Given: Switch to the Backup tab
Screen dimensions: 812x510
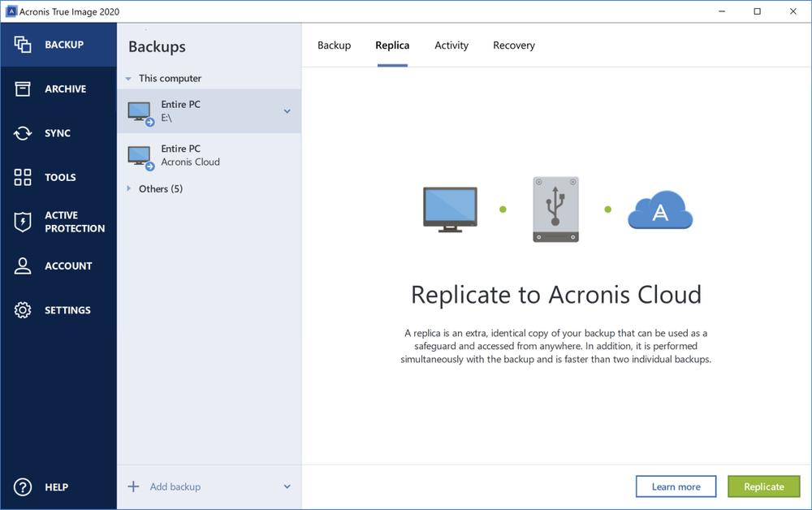Looking at the screenshot, I should coord(334,45).
